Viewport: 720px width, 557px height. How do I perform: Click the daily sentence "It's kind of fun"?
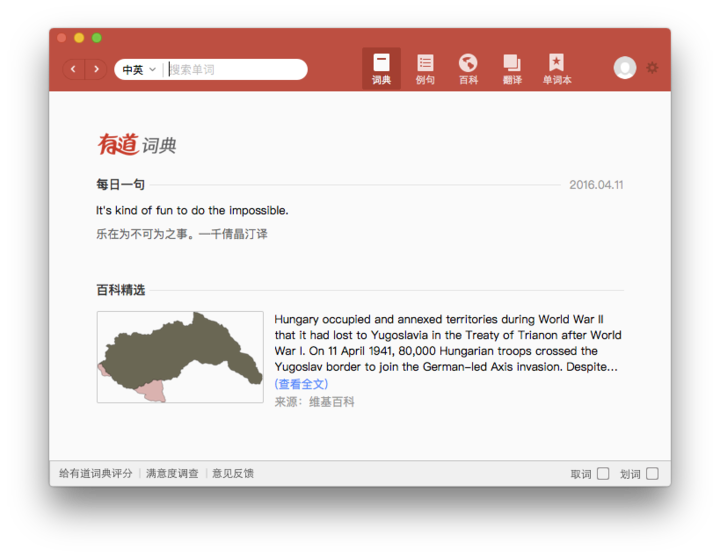pos(192,211)
